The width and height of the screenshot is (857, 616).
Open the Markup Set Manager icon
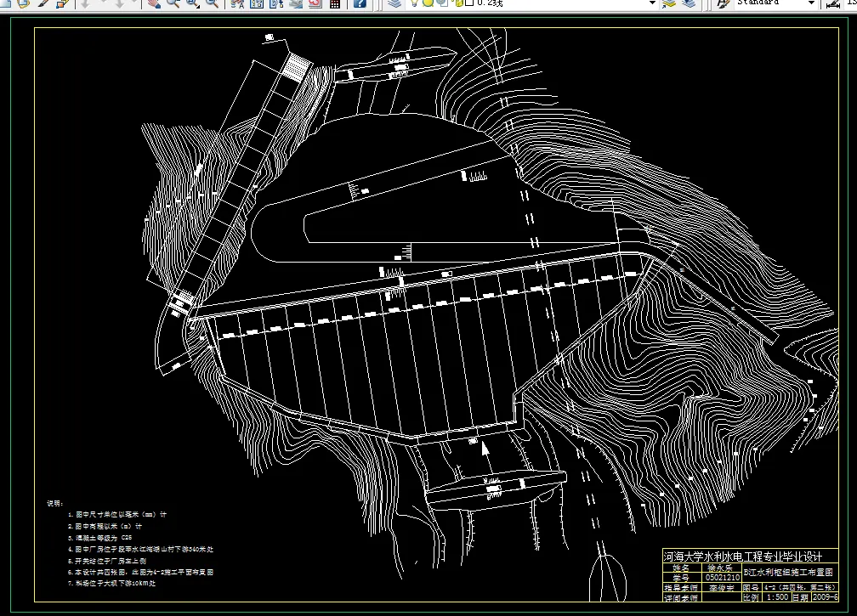pos(315,3)
